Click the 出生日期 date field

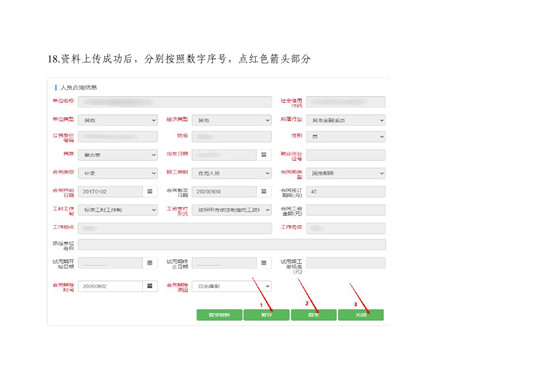224,155
